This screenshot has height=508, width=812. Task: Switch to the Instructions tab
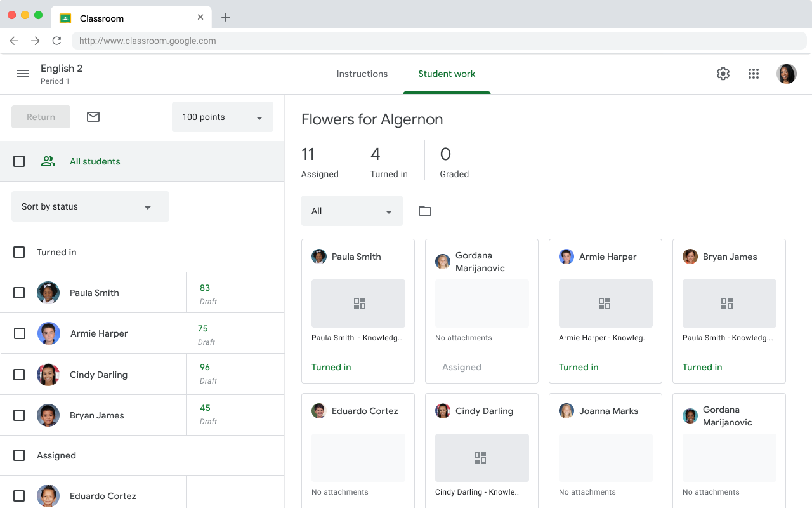tap(362, 74)
